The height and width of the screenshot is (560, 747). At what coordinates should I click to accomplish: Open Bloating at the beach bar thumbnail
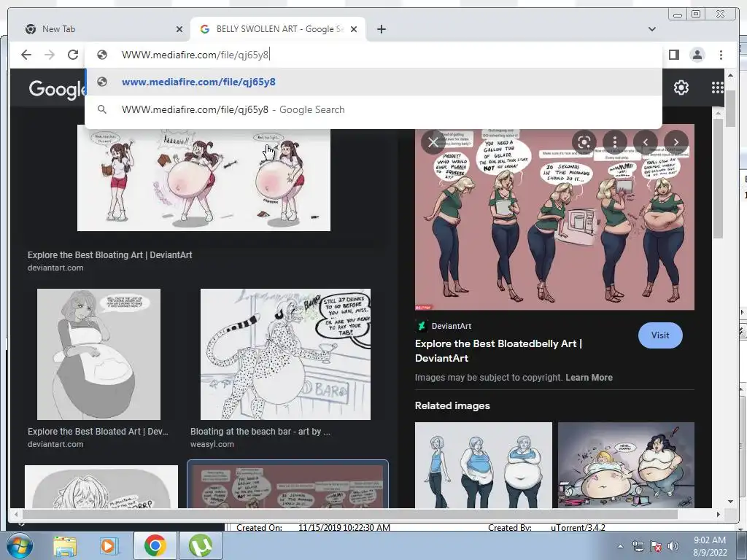point(285,354)
